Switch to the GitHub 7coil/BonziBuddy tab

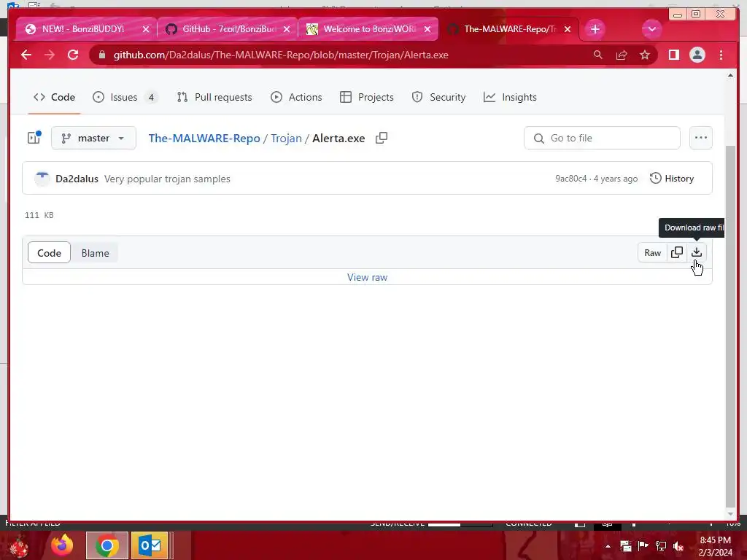tap(228, 29)
